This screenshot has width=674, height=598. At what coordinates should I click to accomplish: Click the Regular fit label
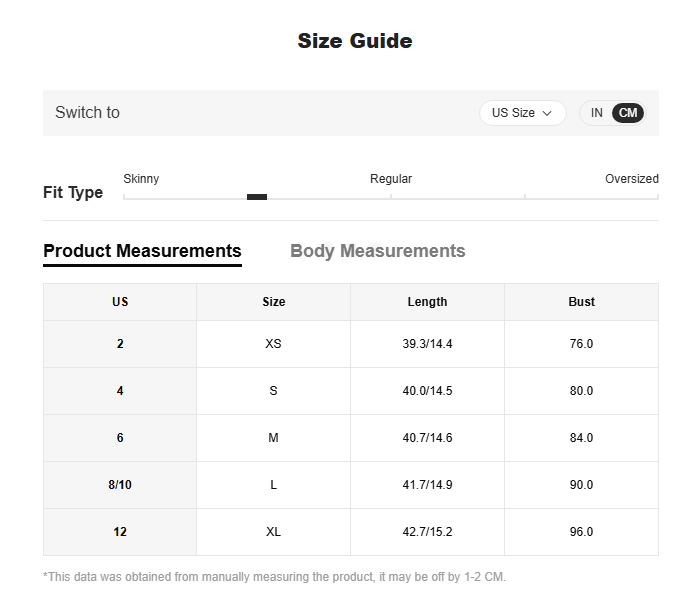[391, 178]
